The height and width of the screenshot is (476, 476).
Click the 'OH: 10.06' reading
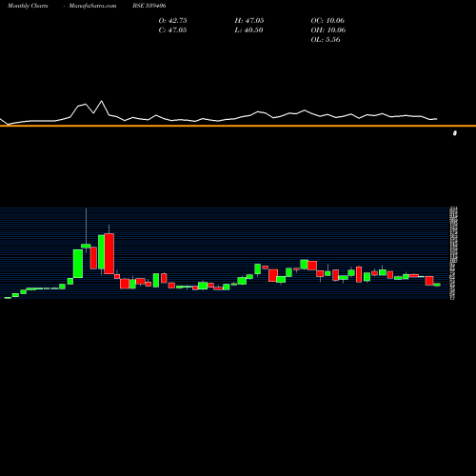(x=328, y=30)
